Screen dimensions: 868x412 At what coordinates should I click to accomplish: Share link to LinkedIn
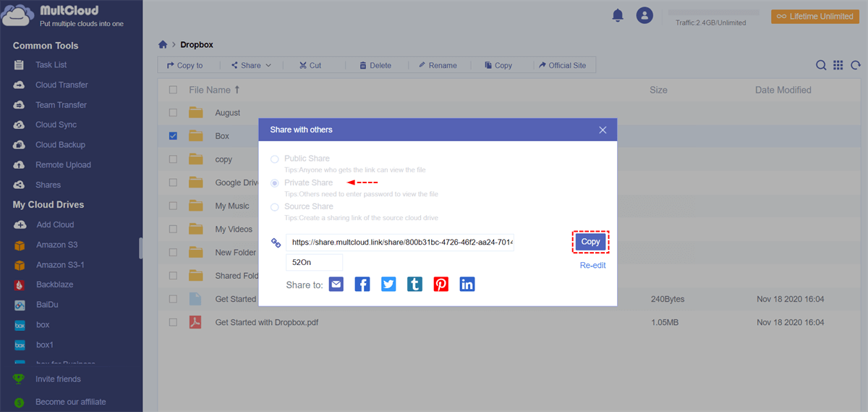pyautogui.click(x=467, y=285)
